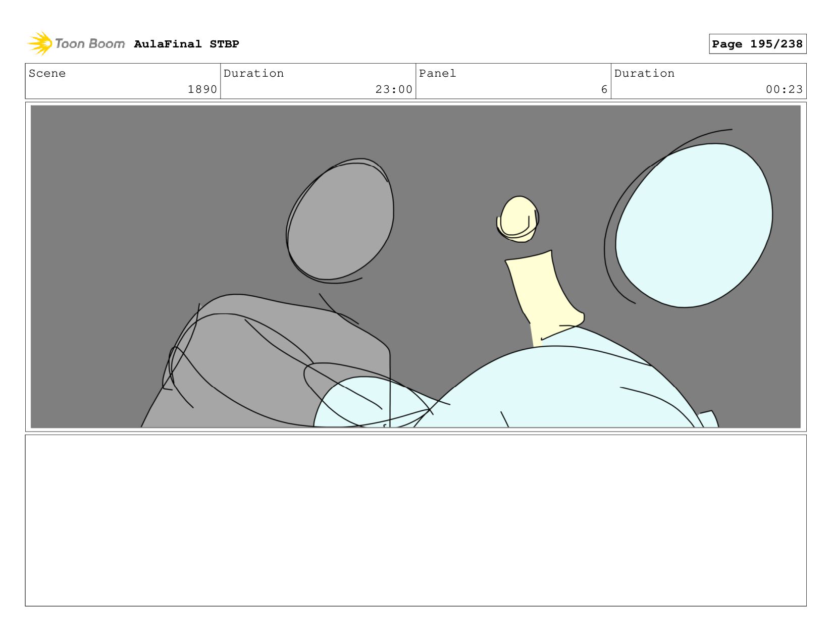The width and height of the screenshot is (832, 644).
Task: Click the scene duration value 23:00
Action: pyautogui.click(x=394, y=89)
